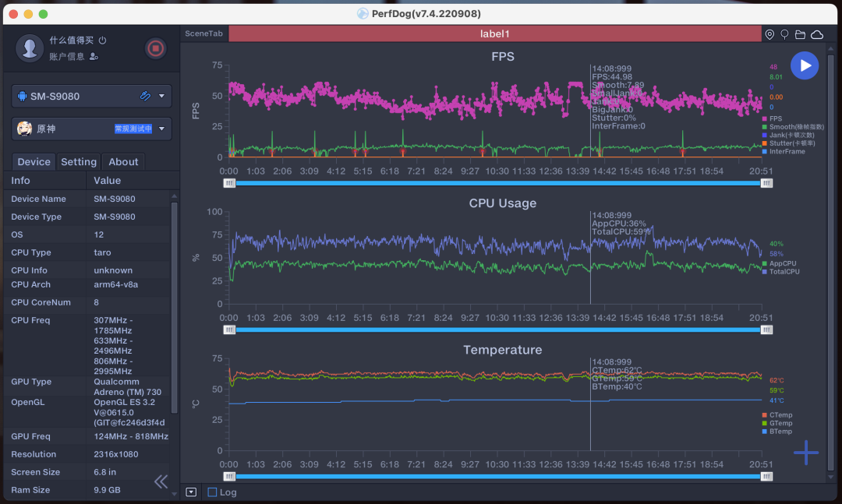
Task: Toggle the AppCPU legend entry
Action: pos(779,263)
